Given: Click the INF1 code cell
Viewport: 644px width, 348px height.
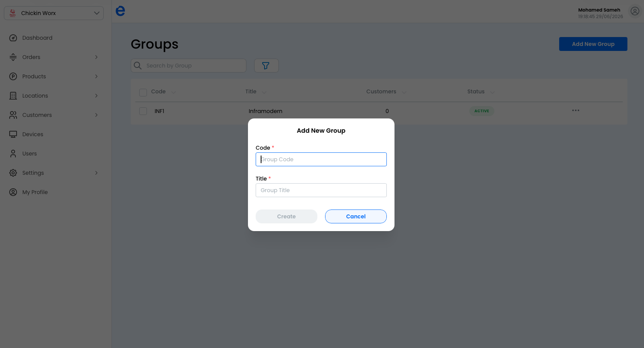Looking at the screenshot, I should pyautogui.click(x=159, y=111).
